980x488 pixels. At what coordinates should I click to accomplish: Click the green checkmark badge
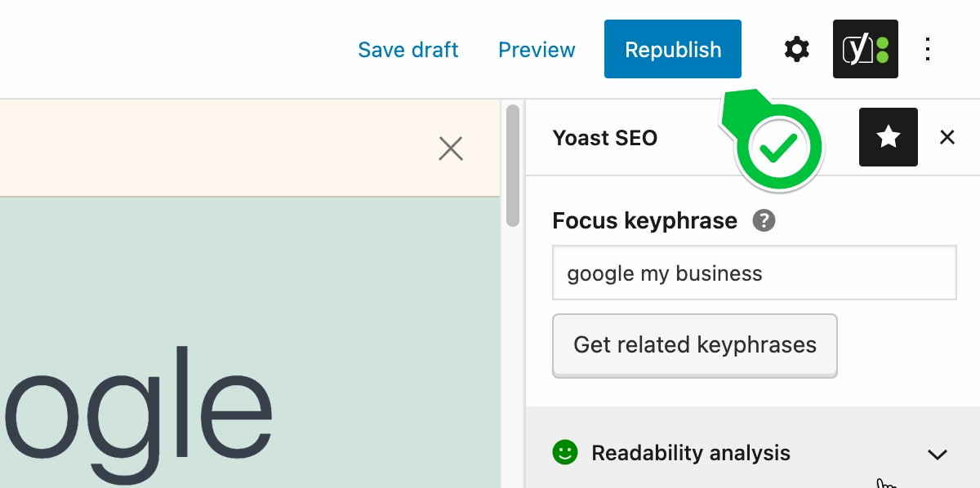tap(779, 148)
